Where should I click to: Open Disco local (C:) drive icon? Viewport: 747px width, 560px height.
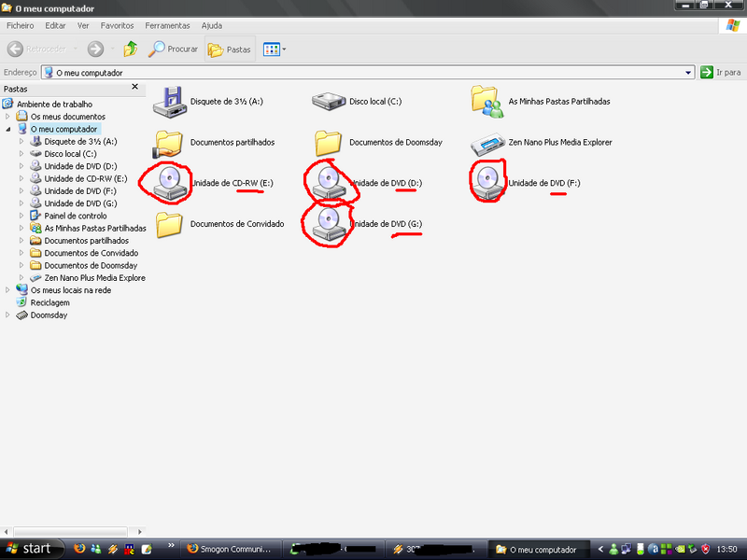[329, 101]
